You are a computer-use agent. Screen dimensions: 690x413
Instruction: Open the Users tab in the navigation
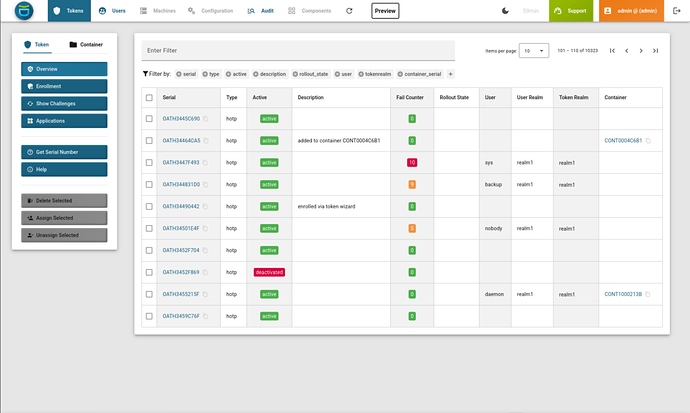pos(113,10)
